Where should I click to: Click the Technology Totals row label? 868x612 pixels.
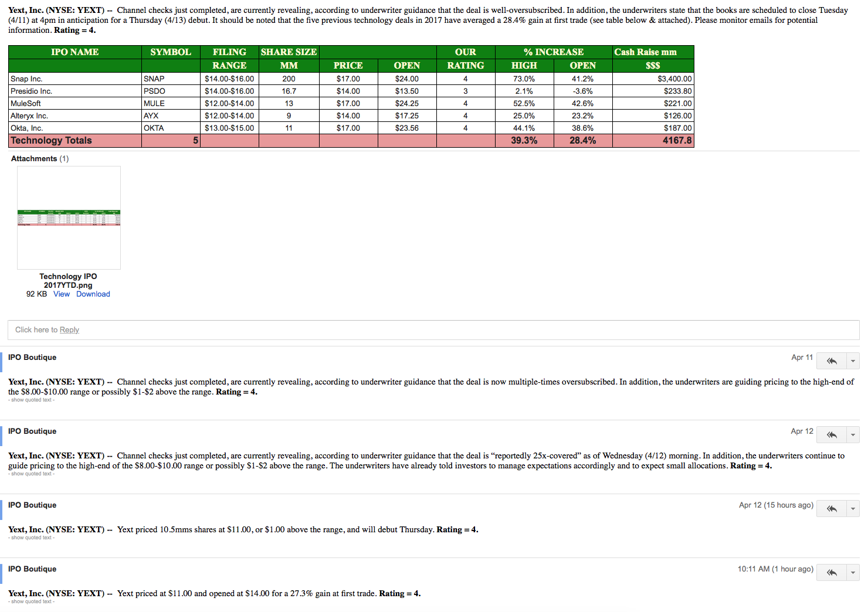[x=75, y=141]
